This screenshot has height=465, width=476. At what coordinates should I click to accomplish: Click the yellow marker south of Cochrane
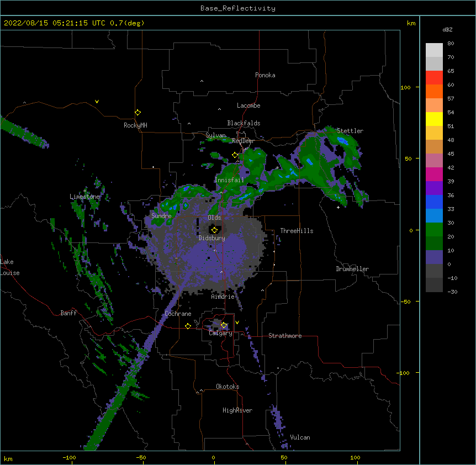coord(188,326)
